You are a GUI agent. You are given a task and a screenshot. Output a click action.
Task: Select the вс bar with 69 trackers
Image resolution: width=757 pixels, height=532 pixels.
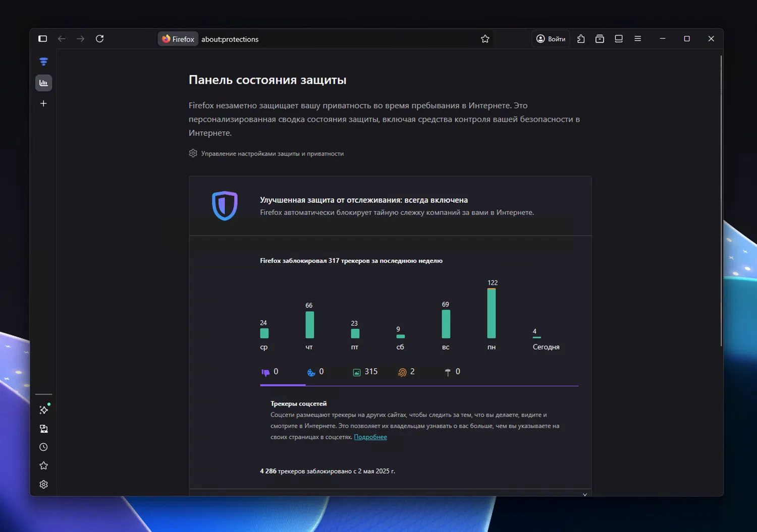(446, 324)
